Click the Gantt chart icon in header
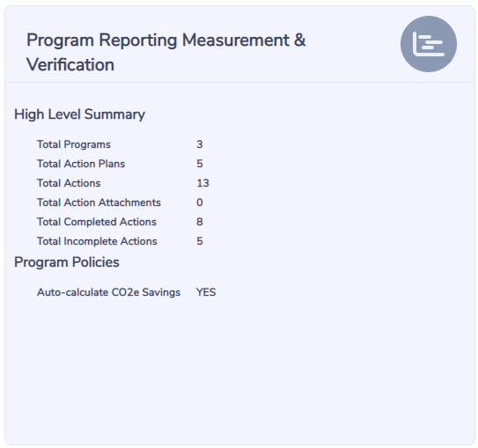Screen dimensions: 478x448 [x=429, y=44]
